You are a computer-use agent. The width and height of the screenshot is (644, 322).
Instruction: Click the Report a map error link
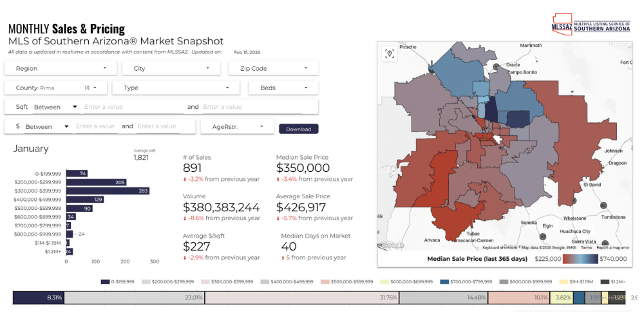click(x=613, y=248)
